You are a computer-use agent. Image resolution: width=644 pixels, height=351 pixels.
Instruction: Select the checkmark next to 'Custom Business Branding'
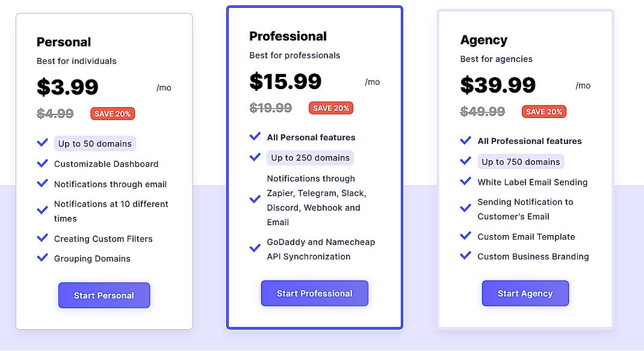click(x=465, y=256)
